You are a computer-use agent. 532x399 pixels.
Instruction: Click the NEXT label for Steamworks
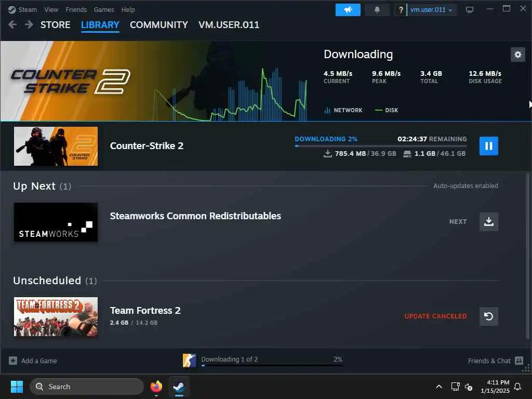click(x=458, y=221)
